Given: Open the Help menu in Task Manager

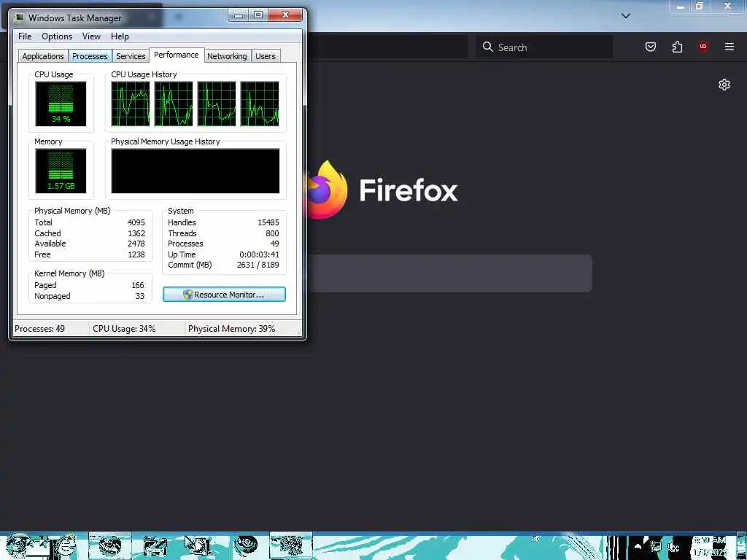Looking at the screenshot, I should click(120, 36).
